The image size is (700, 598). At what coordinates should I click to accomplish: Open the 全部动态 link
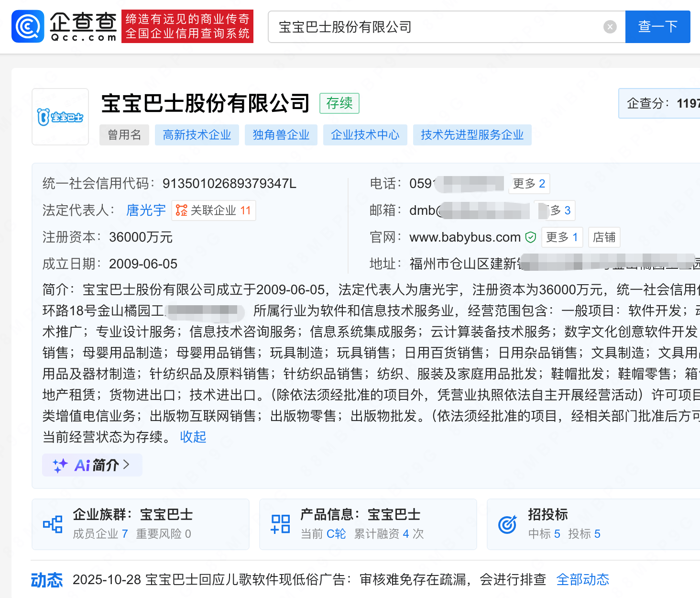pos(582,579)
